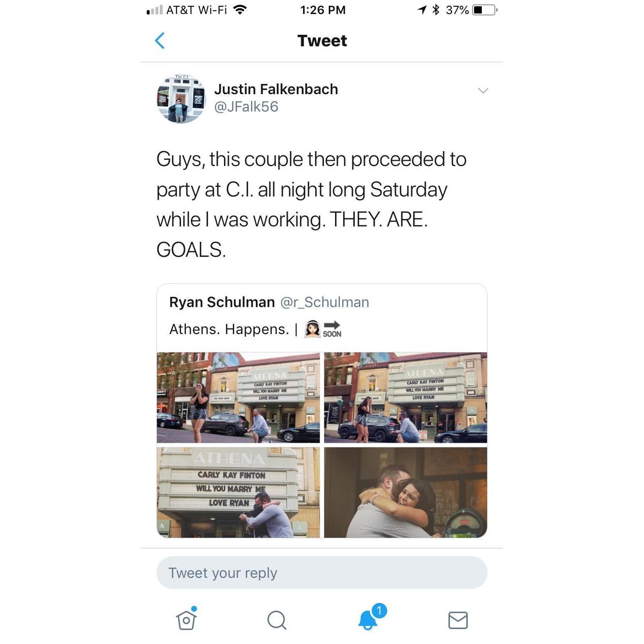Viewport: 644px width, 644px height.
Task: Tap the Bluetooth status icon
Action: [x=436, y=10]
